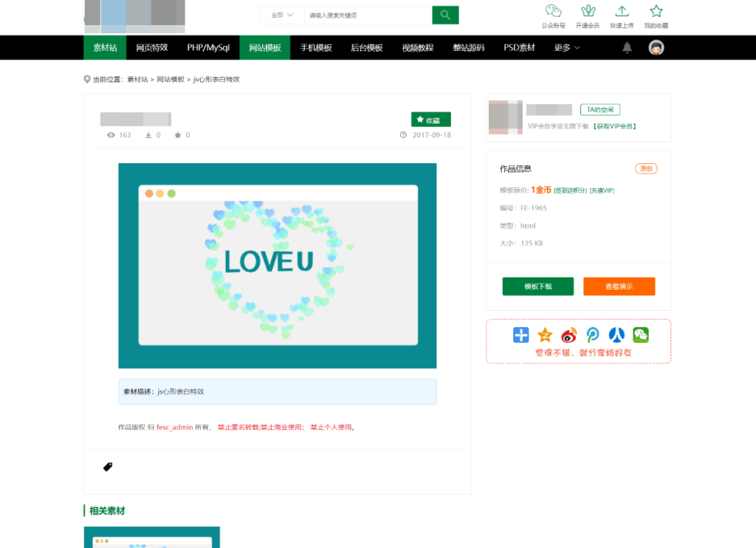Click the LOVE U preview image
The image size is (756, 548).
click(x=277, y=265)
